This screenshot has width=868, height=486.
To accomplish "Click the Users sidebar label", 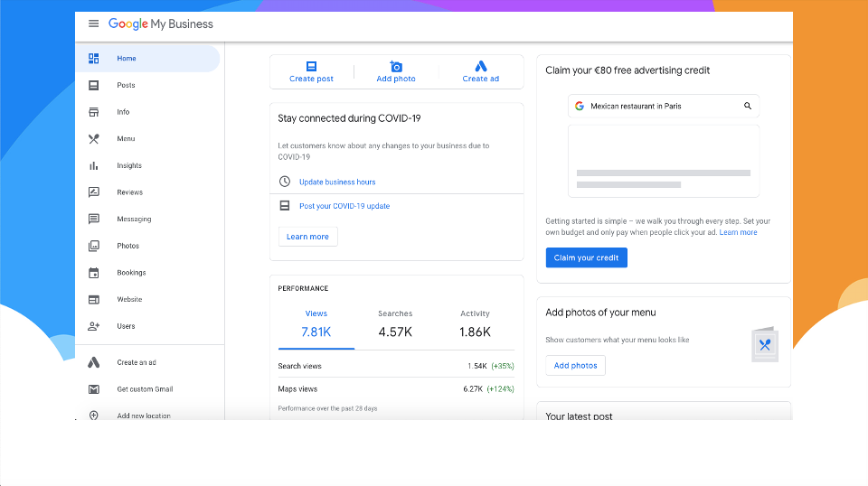I will 126,326.
